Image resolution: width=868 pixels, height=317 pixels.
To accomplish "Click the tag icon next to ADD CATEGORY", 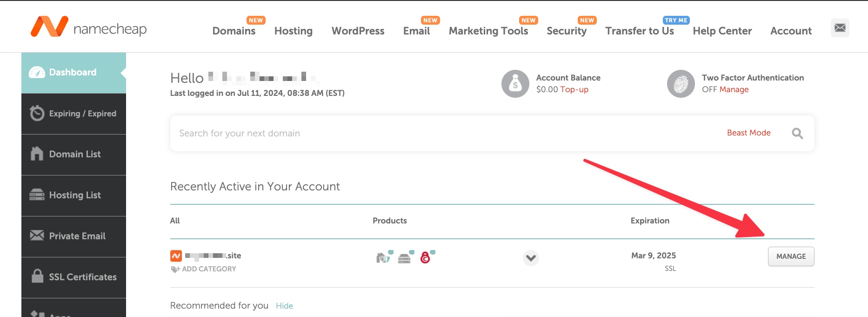I will click(175, 269).
